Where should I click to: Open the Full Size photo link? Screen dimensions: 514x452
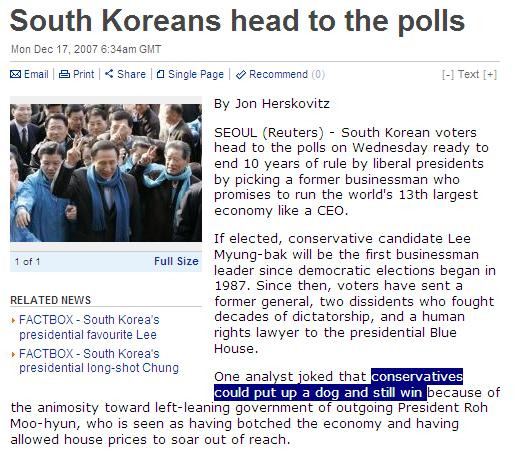click(176, 261)
